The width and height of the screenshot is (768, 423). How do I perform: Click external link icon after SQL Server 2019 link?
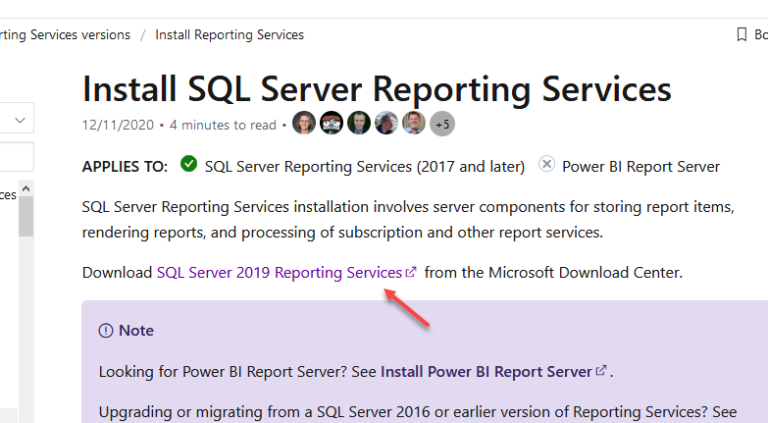click(411, 272)
